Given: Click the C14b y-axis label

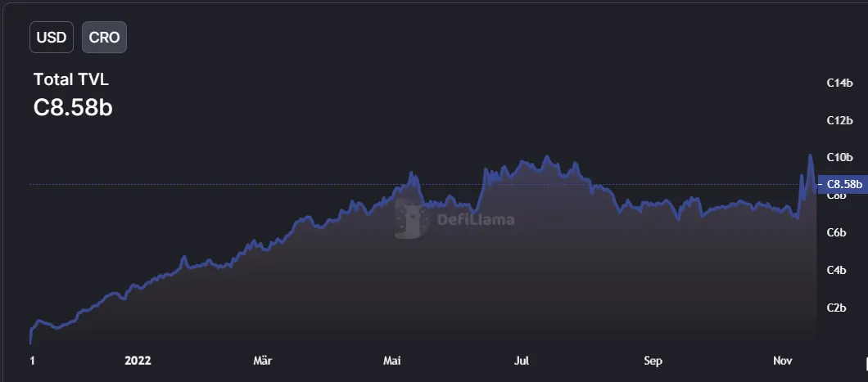Looking at the screenshot, I should pos(840,83).
